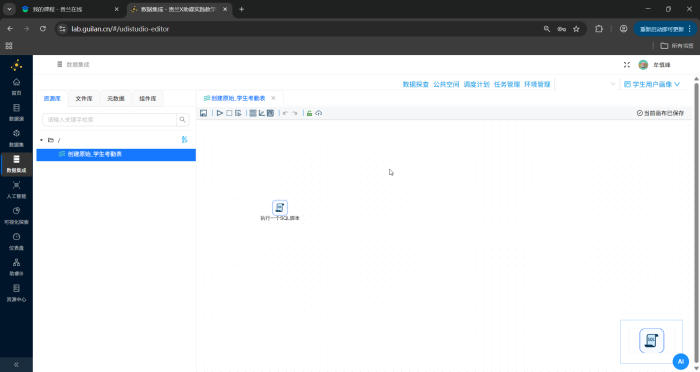The width and height of the screenshot is (700, 372).
Task: Open a new browser tab with the plus button
Action: click(242, 9)
